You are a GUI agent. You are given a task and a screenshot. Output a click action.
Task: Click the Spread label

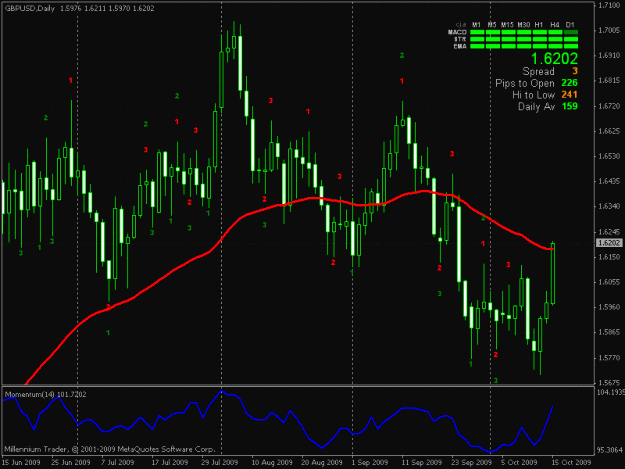click(x=539, y=71)
